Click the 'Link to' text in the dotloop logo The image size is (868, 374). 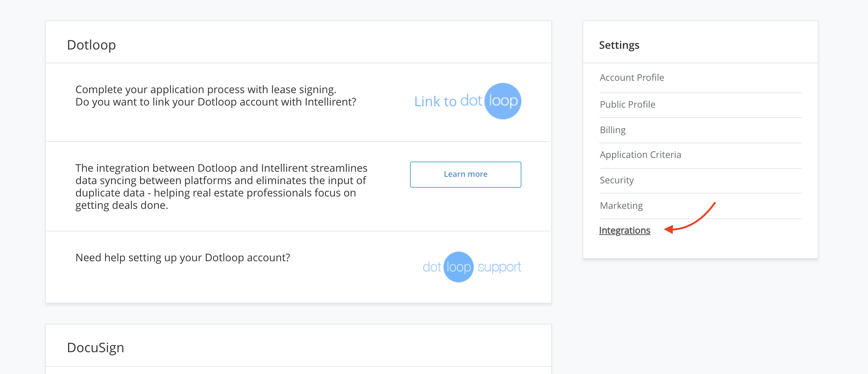(435, 102)
